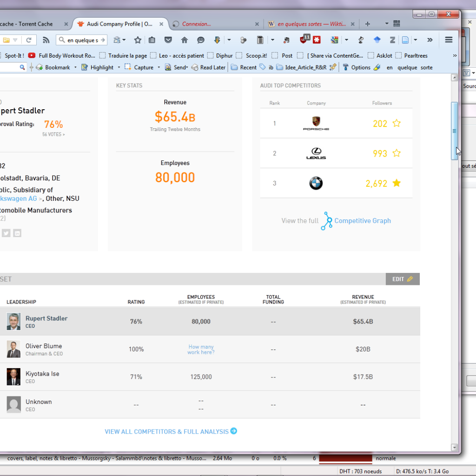Click the Diigo Capture button
Screen dimensions: 476x476
point(139,67)
